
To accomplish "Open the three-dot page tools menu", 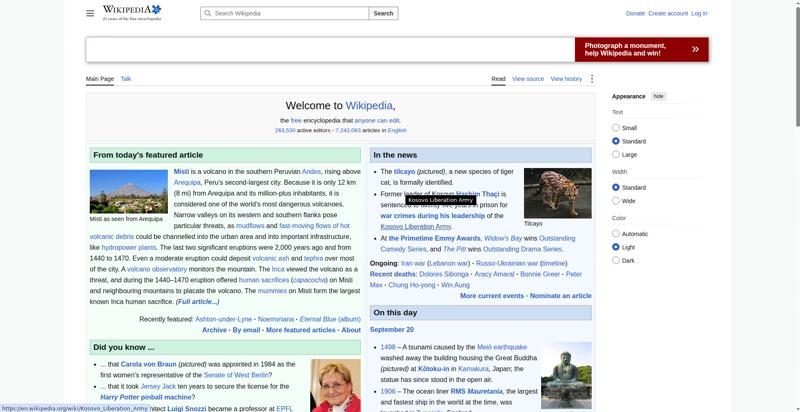I will point(592,79).
